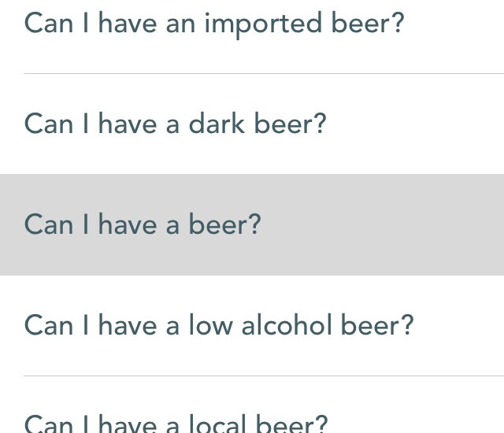This screenshot has height=433, width=504.
Task: Select "Can I have an imported beer?" phrase
Action: 214,24
